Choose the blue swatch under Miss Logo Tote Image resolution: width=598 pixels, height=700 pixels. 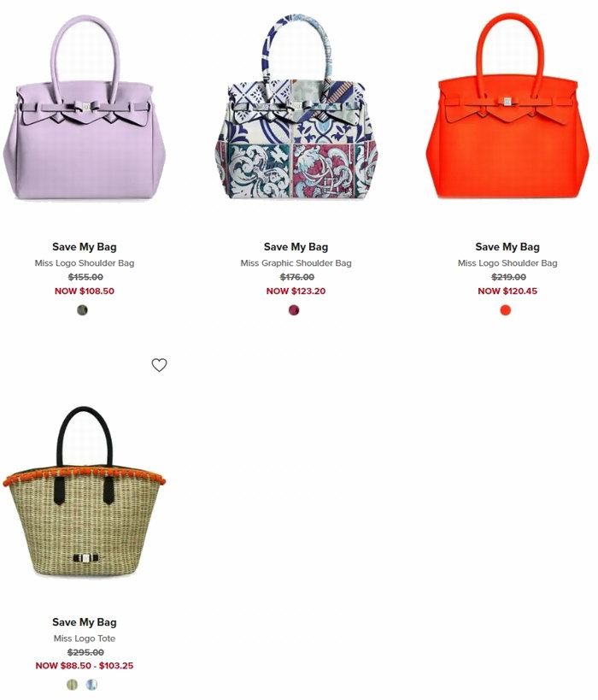92,684
